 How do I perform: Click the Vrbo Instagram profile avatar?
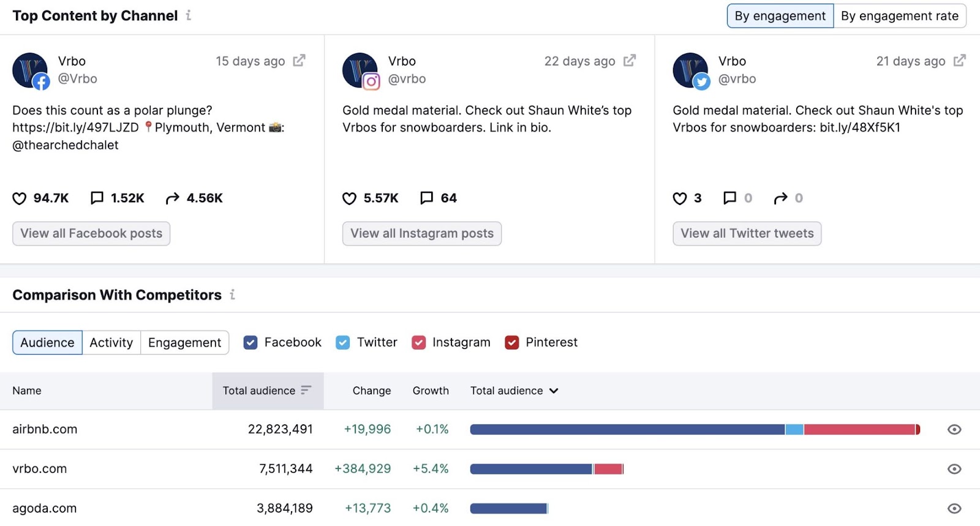pos(360,70)
